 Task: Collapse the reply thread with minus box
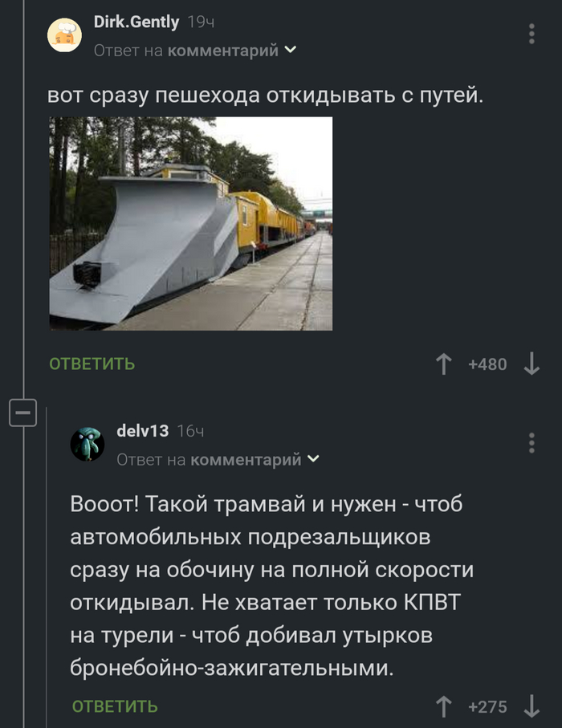coord(22,413)
